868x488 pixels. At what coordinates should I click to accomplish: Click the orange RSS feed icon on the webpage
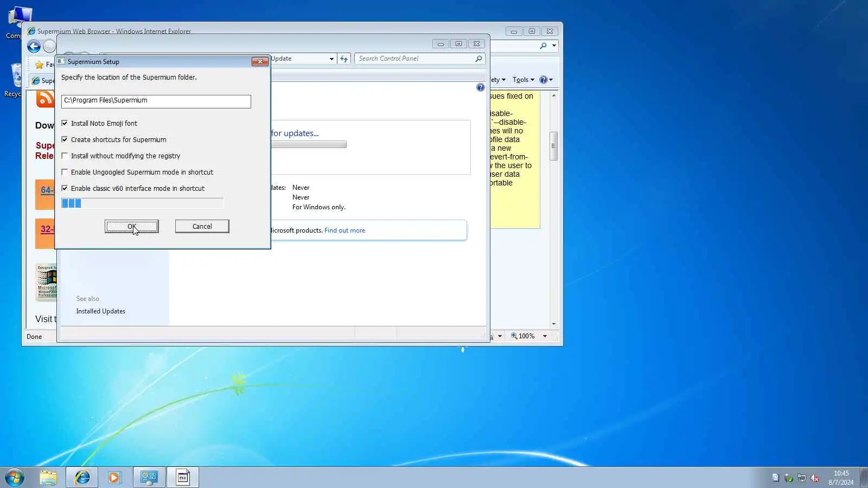pyautogui.click(x=45, y=99)
